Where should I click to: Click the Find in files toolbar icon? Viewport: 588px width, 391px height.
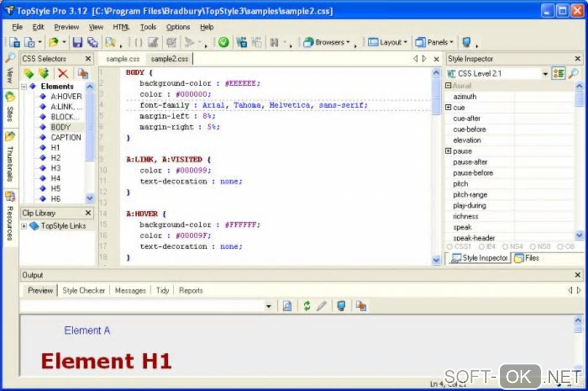click(110, 43)
